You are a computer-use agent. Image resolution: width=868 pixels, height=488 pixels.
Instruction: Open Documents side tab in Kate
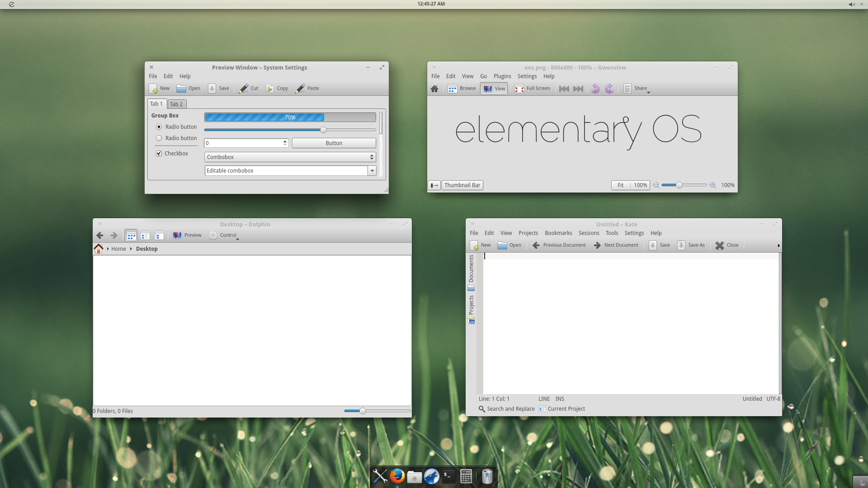coord(471,272)
